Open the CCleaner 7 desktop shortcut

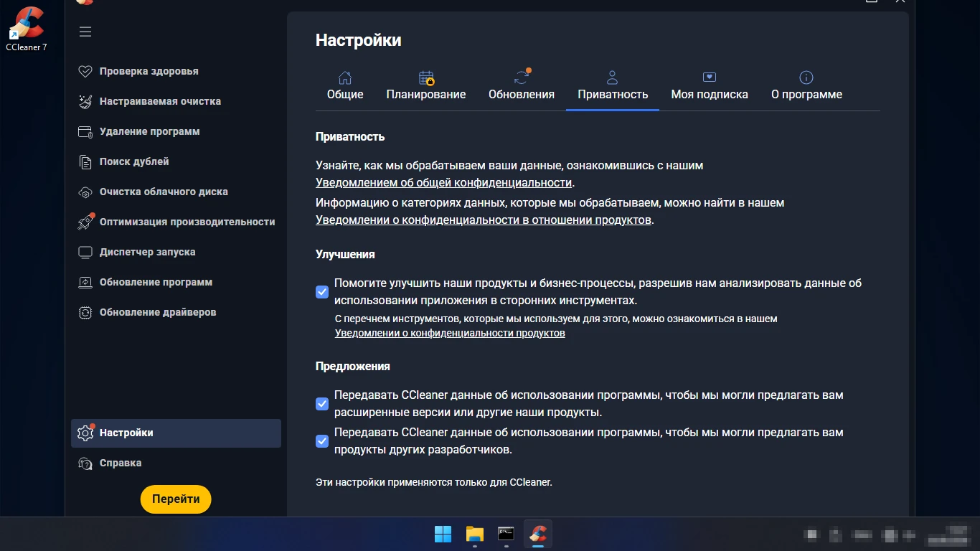pos(27,29)
